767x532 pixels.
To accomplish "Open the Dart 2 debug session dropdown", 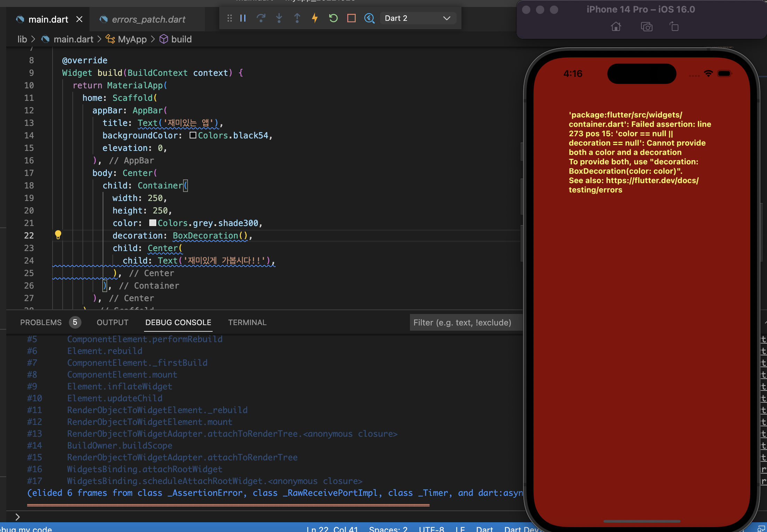I will click(x=418, y=18).
